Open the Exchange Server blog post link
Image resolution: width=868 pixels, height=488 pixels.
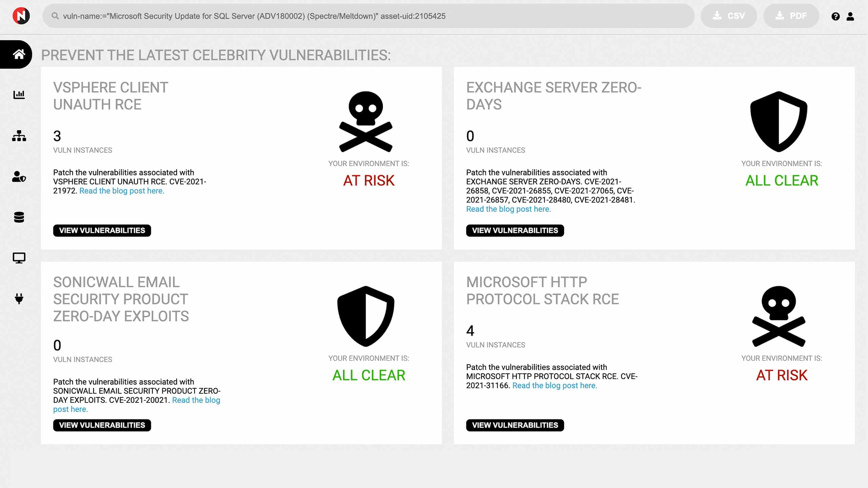(x=509, y=209)
